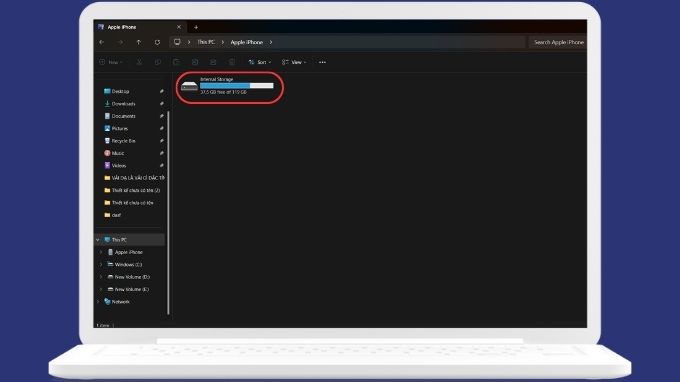The height and width of the screenshot is (382, 680).
Task: Click the Paste toolbar icon
Action: (176, 62)
